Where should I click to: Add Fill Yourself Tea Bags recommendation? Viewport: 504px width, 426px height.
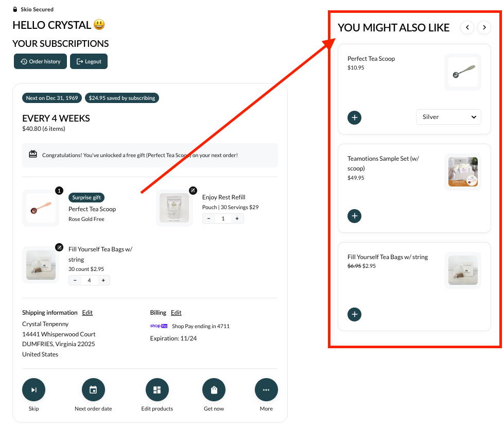point(354,314)
